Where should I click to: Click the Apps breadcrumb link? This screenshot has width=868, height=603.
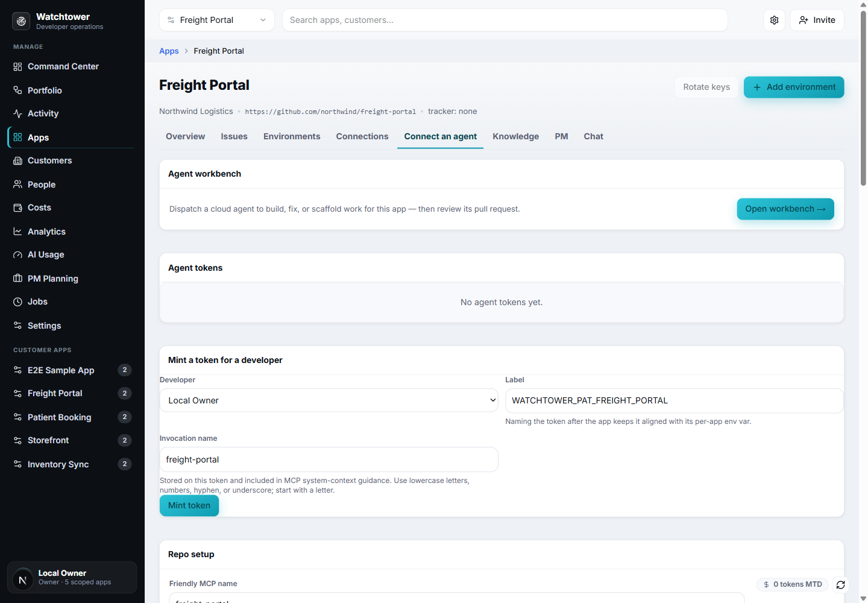point(169,51)
